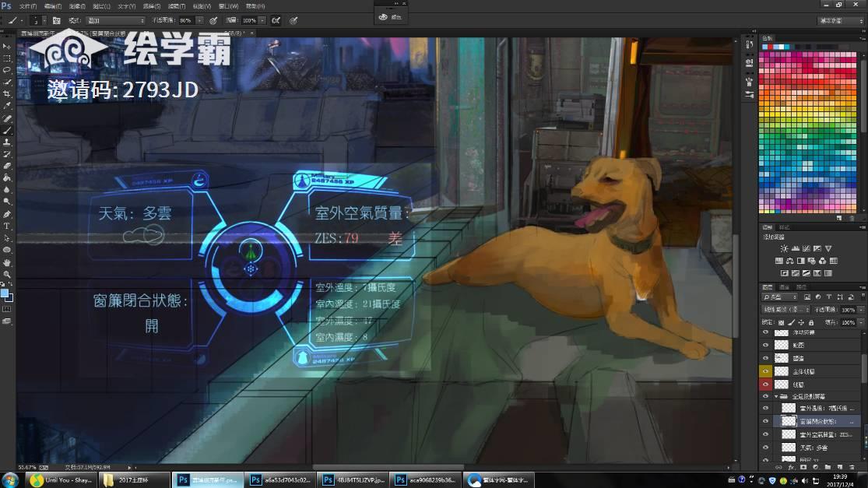The image size is (868, 488).
Task: Select the Move tool
Action: point(7,47)
